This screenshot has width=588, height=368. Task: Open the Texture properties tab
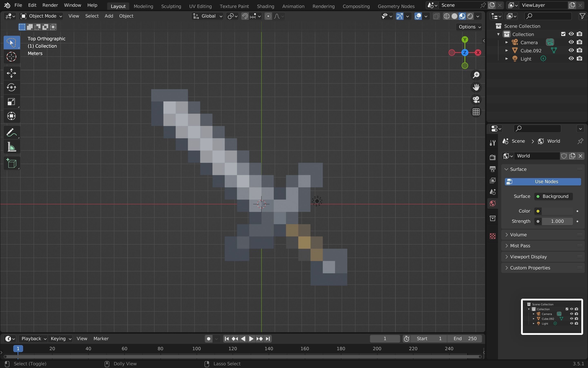[x=492, y=236]
